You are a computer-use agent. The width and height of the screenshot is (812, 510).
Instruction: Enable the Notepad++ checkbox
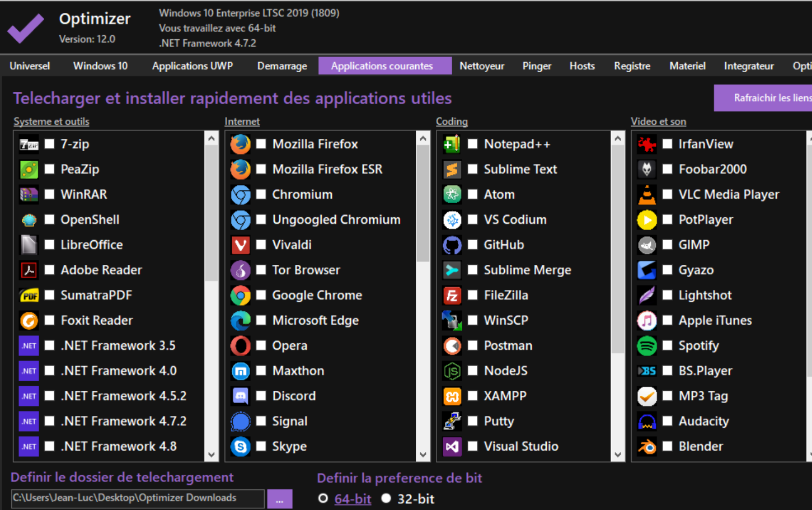pos(472,144)
